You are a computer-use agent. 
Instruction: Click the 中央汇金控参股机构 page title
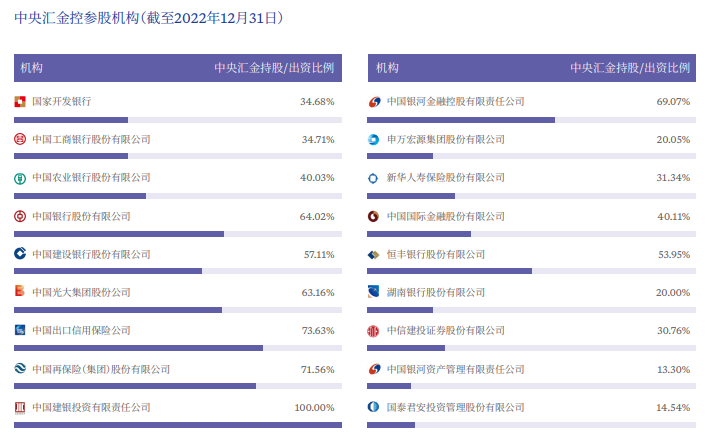click(149, 18)
